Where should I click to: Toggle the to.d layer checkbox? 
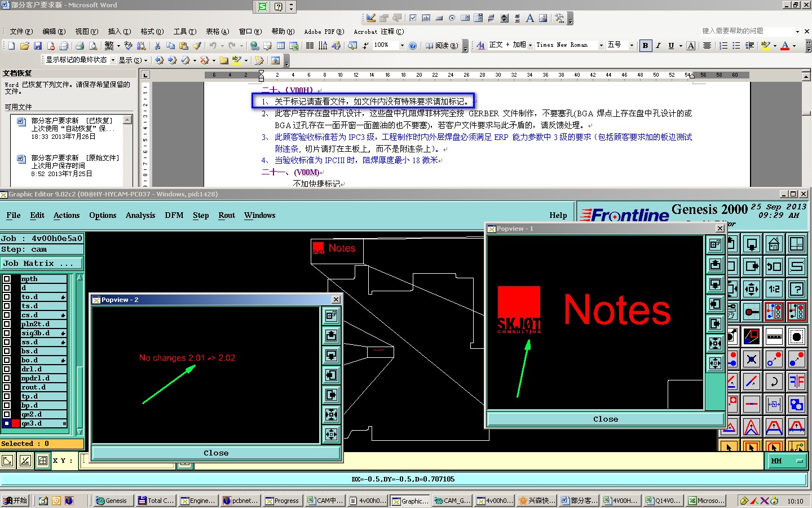[x=7, y=297]
